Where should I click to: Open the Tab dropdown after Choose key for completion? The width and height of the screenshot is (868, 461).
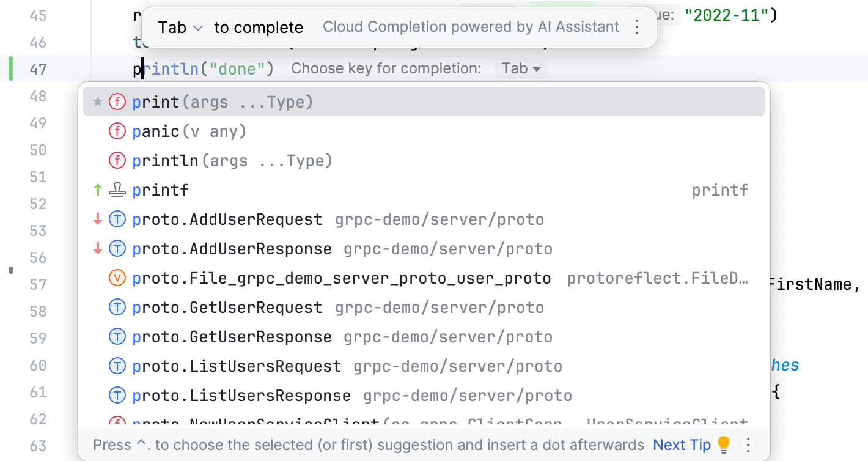(x=520, y=68)
